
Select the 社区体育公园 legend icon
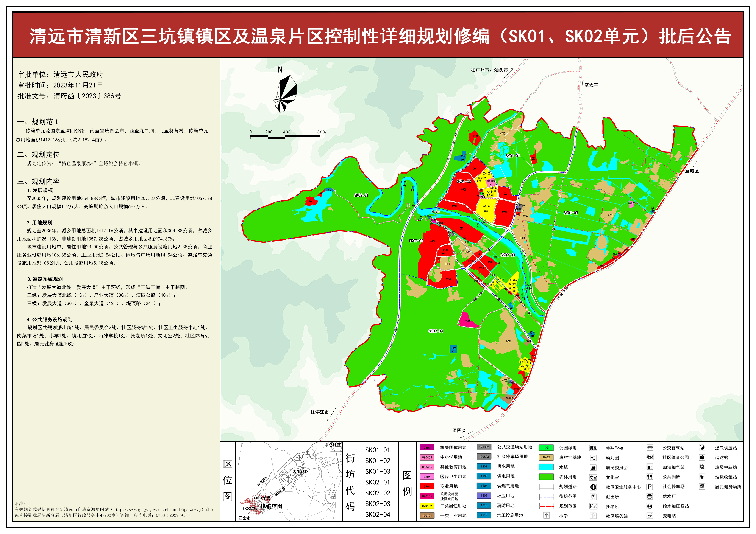[650, 457]
